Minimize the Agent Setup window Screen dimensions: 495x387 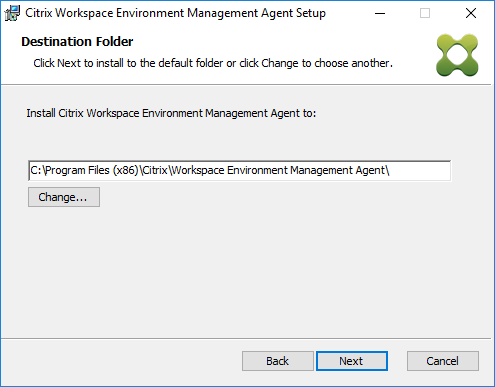click(x=380, y=13)
